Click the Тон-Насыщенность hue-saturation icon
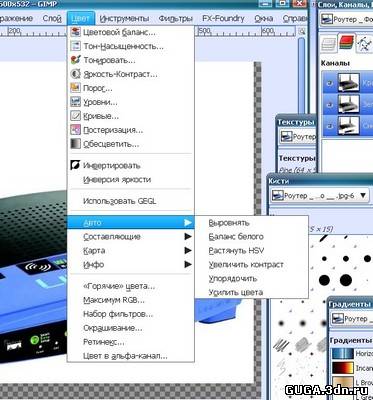This screenshot has width=373, height=400. 75,46
